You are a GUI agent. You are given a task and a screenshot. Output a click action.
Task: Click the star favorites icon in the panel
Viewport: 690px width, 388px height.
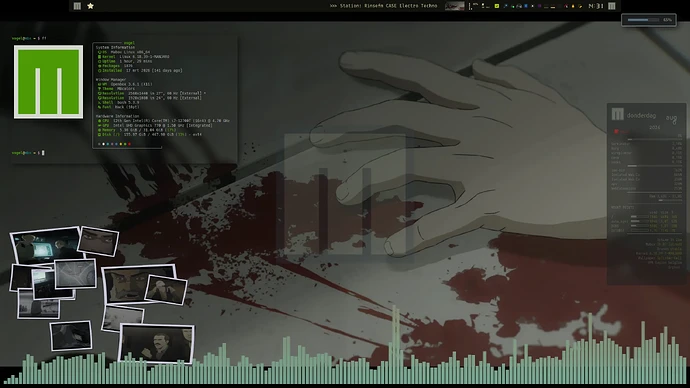tap(90, 6)
